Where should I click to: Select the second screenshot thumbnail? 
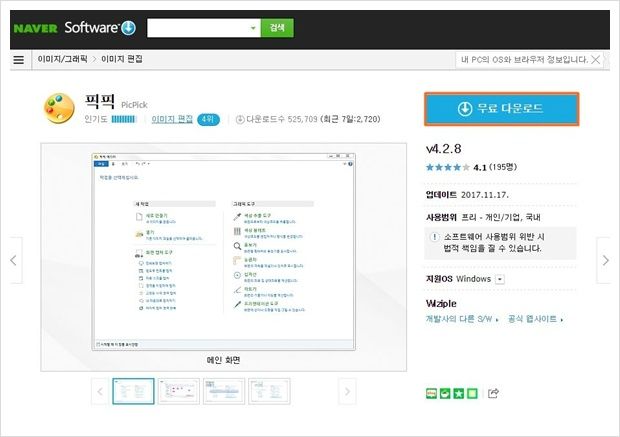pyautogui.click(x=179, y=391)
